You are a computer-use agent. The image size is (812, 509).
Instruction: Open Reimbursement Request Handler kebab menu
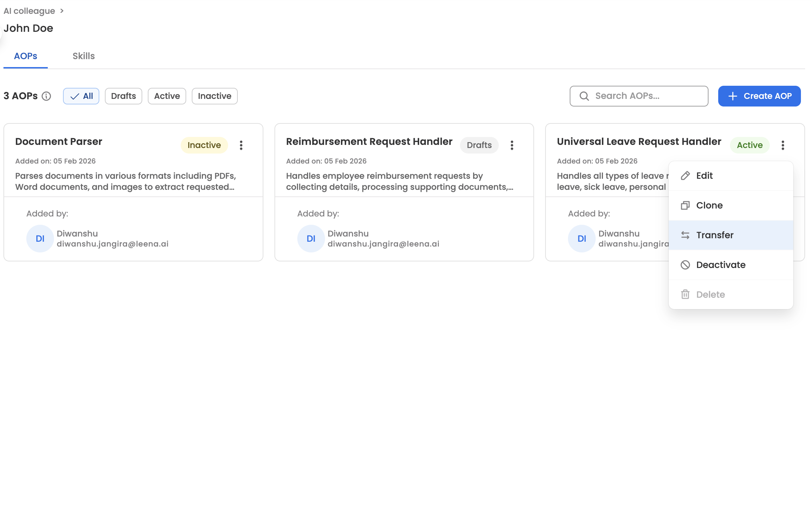coord(512,145)
